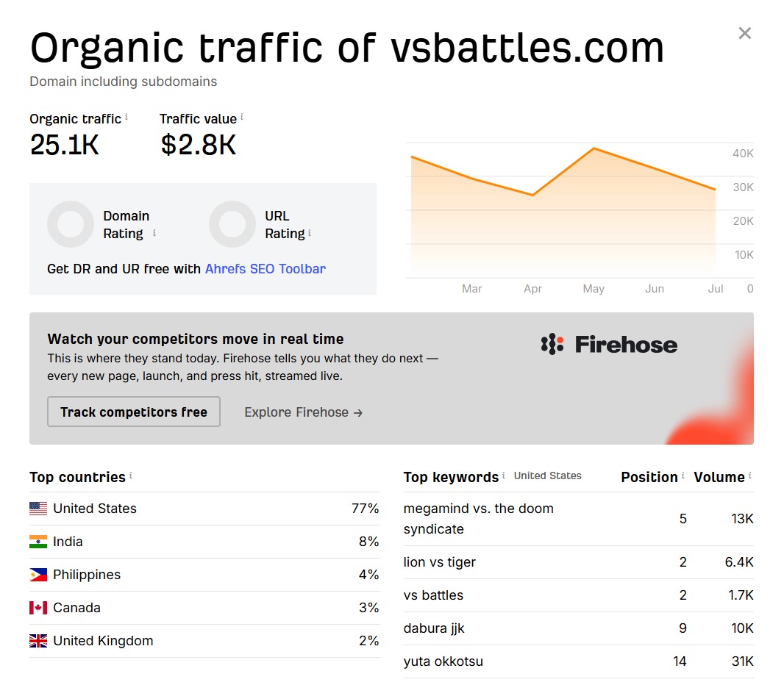Click the May peak on traffic chart

coord(594,148)
